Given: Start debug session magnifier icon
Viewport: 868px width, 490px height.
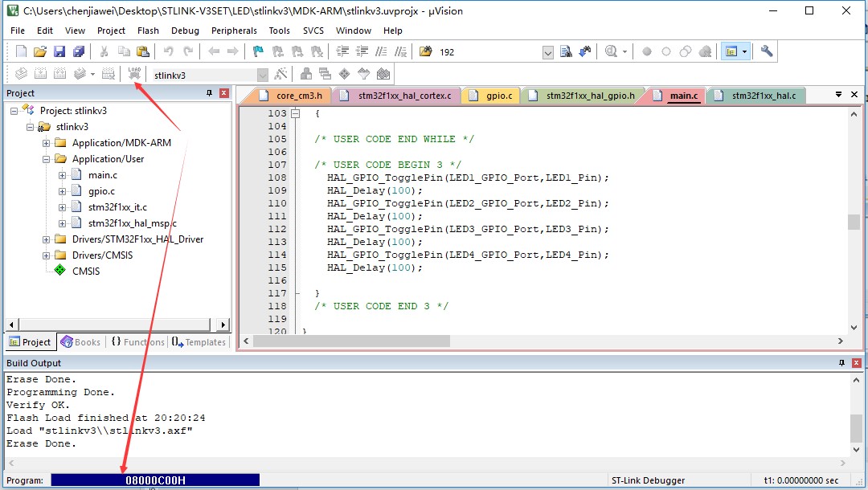Looking at the screenshot, I should 611,51.
